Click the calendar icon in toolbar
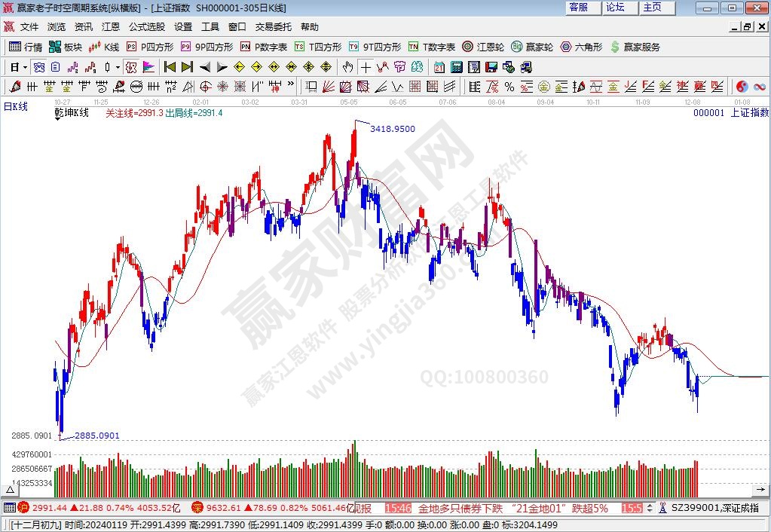This screenshot has width=771, height=532. pyautogui.click(x=439, y=67)
